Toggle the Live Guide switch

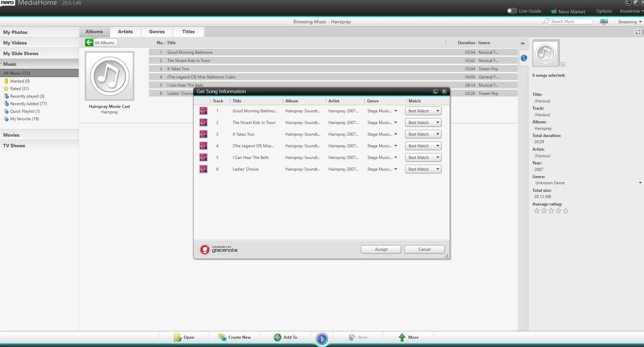click(512, 11)
